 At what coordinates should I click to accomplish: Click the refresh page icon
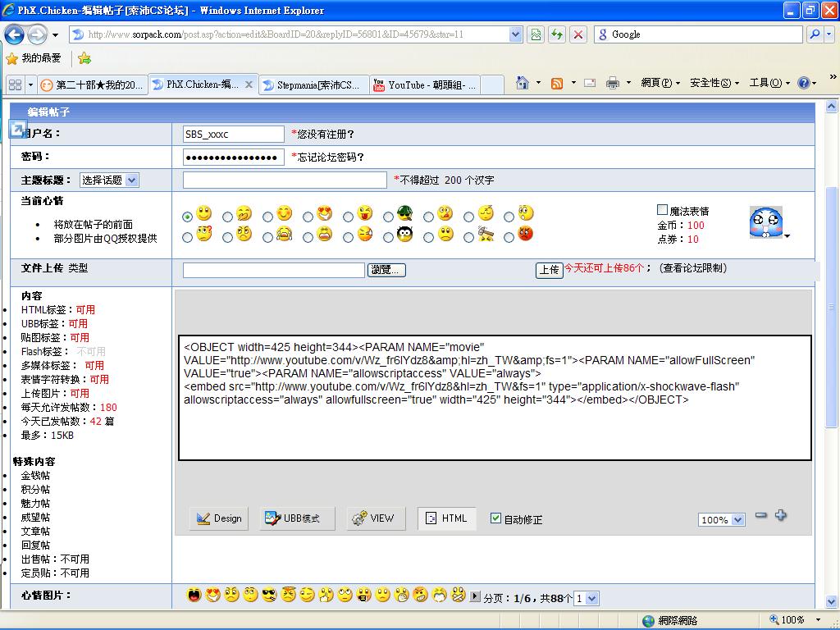click(x=557, y=34)
